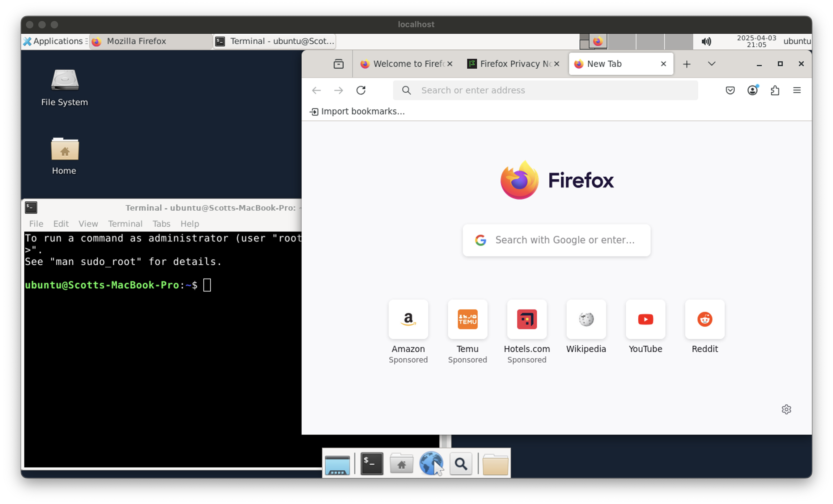
Task: Click the Firefox reload page icon
Action: click(x=361, y=90)
